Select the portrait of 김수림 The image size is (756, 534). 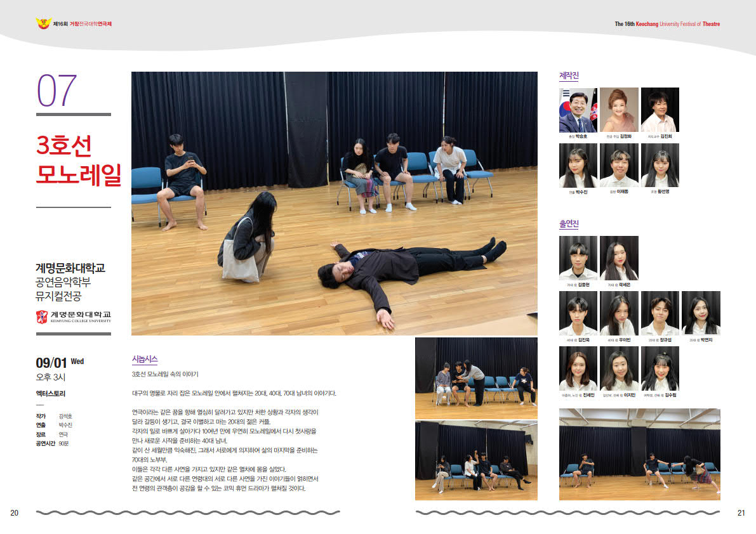(660, 368)
